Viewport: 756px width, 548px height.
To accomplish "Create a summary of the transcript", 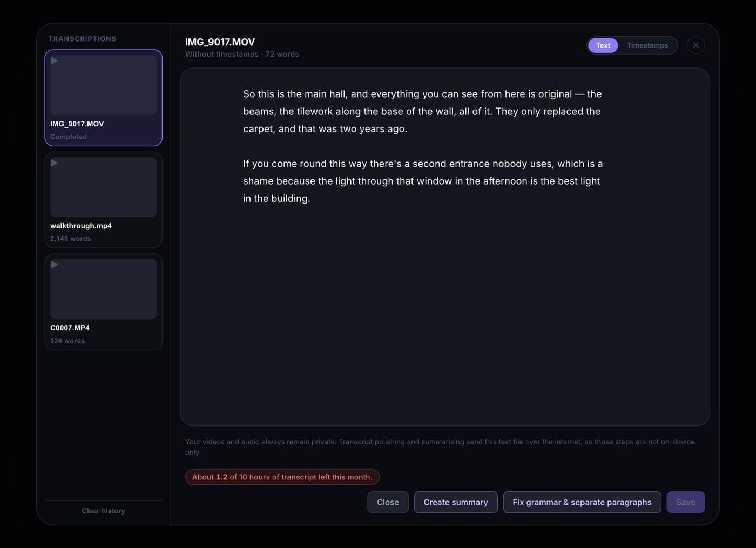I will [456, 502].
